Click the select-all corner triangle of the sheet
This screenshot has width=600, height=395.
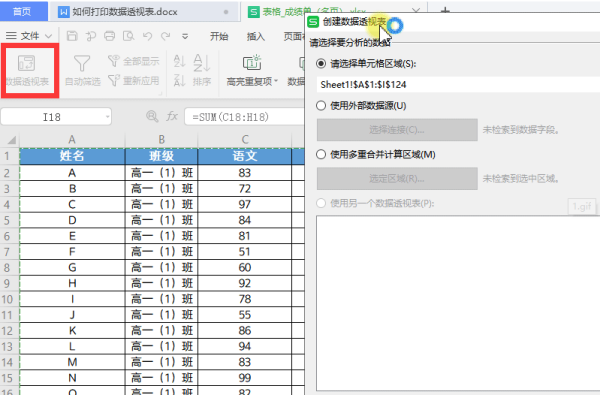[11, 140]
